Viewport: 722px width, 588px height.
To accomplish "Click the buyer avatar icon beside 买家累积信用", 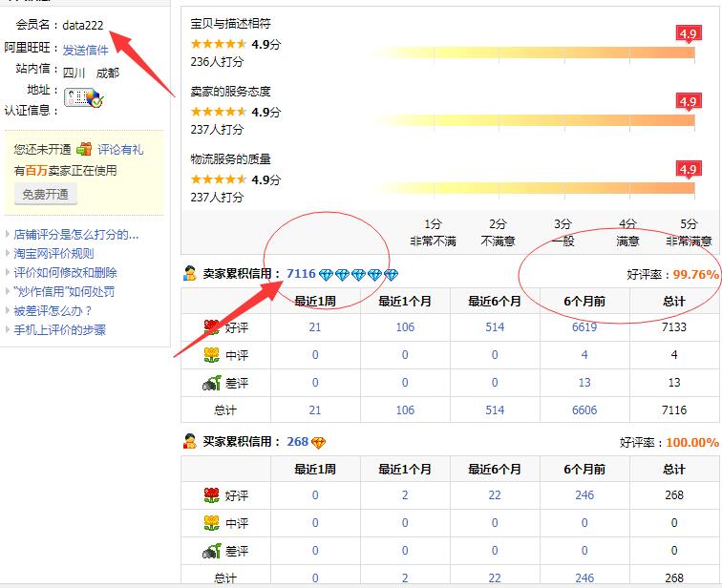I will (x=190, y=442).
